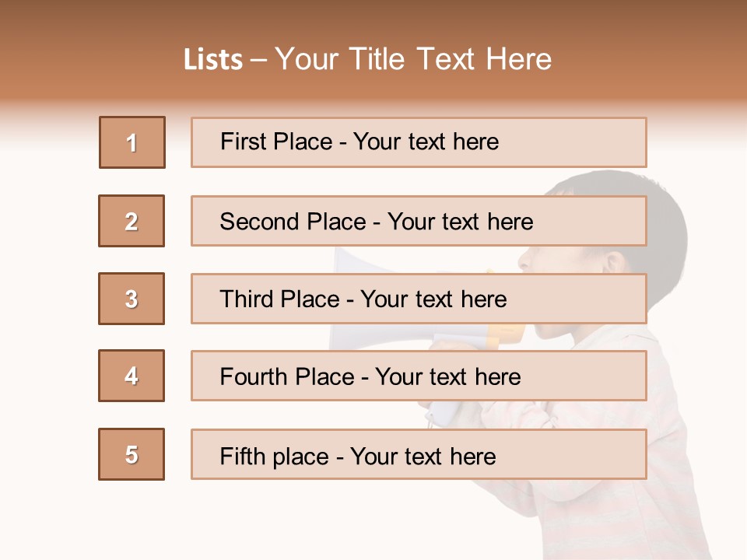Click the Second Place text bar
The width and height of the screenshot is (747, 560).
click(419, 221)
